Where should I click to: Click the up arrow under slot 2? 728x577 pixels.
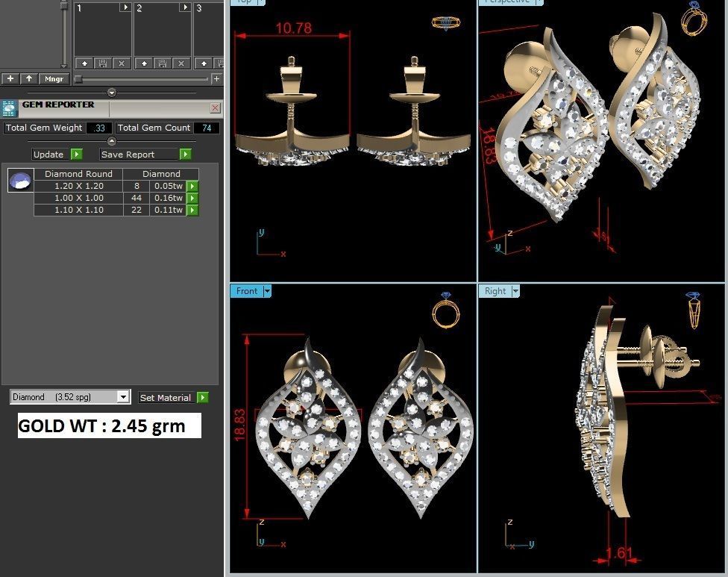145,63
